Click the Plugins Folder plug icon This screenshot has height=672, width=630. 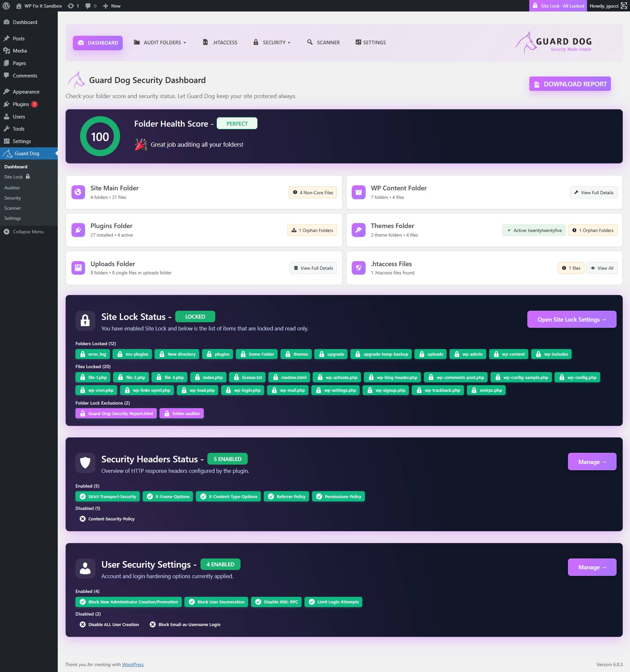[78, 230]
